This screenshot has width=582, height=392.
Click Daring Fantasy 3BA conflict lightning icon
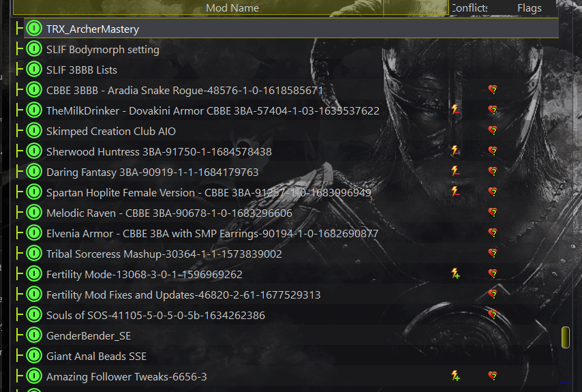(x=455, y=171)
